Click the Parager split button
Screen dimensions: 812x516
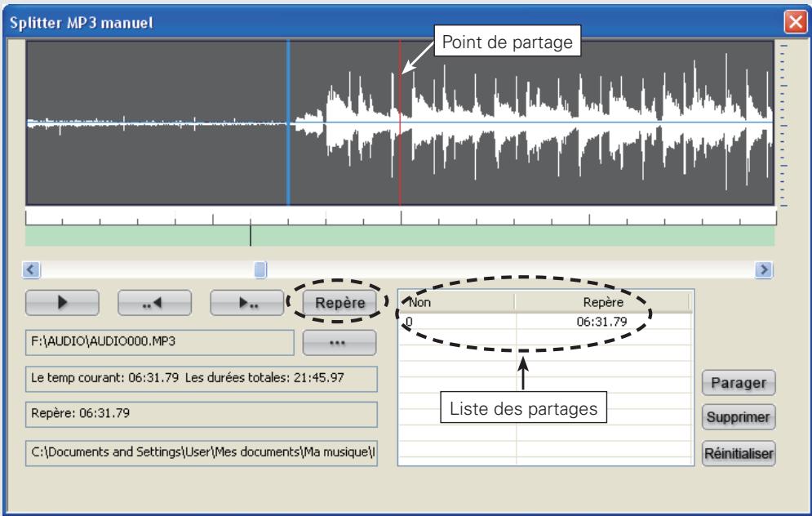tap(739, 383)
